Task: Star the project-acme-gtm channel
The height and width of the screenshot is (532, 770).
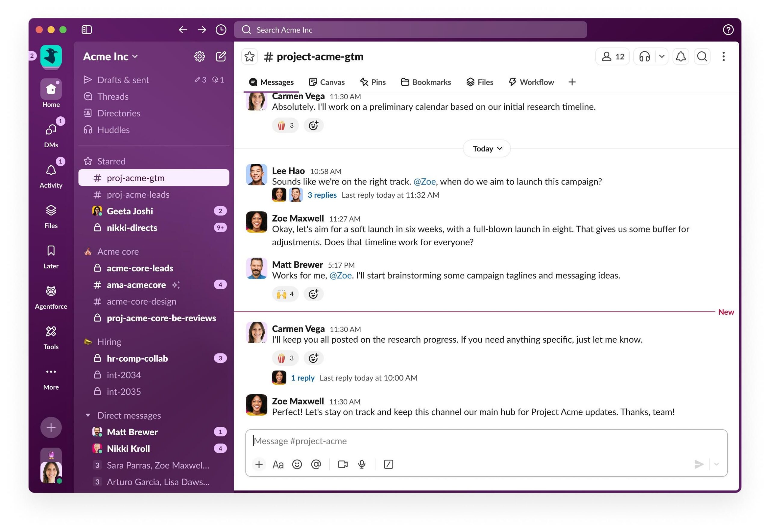Action: [249, 56]
